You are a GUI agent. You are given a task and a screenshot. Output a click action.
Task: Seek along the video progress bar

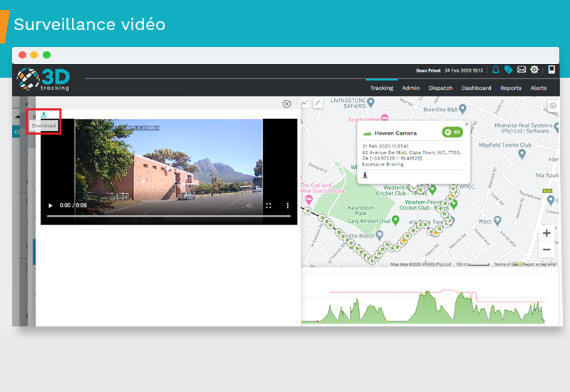click(169, 216)
